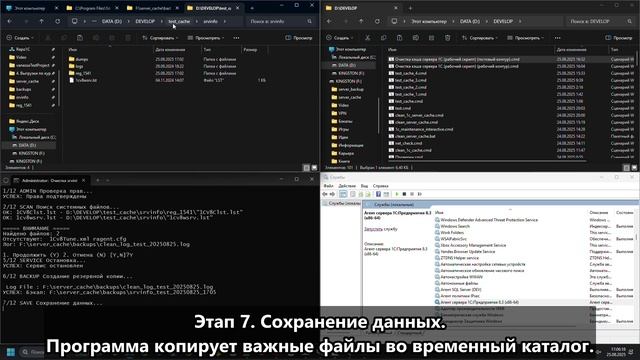Image resolution: width=640 pixels, height=360 pixels.
Task: Click Copy icon in DEVELOP Explorer toolbar
Action: 383,38
